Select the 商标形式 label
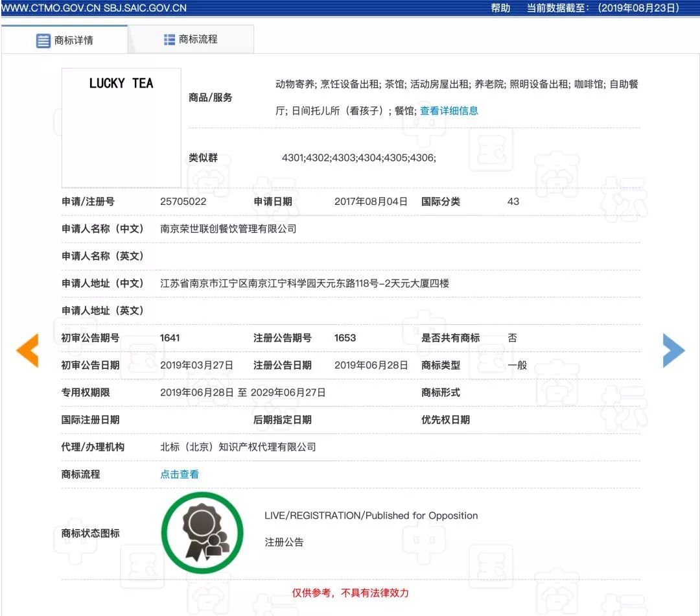The width and height of the screenshot is (700, 616). (441, 392)
